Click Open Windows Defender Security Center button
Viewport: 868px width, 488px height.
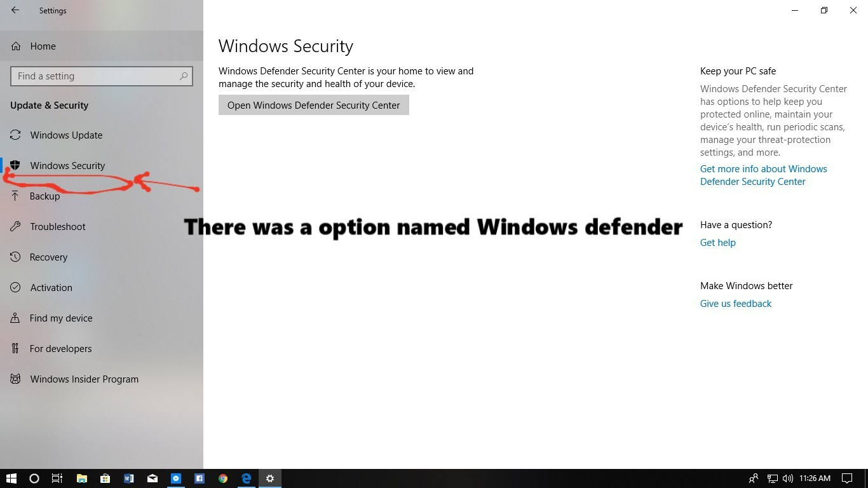click(314, 105)
